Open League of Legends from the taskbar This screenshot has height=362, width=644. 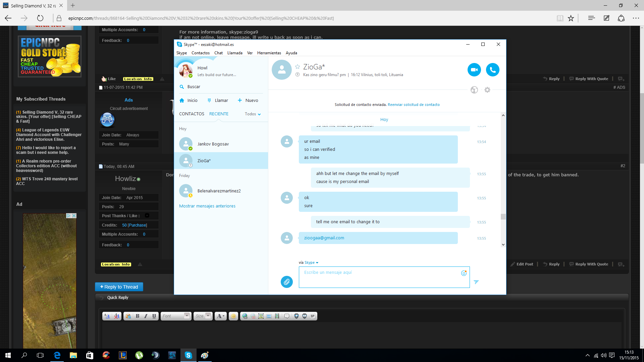pyautogui.click(x=123, y=355)
